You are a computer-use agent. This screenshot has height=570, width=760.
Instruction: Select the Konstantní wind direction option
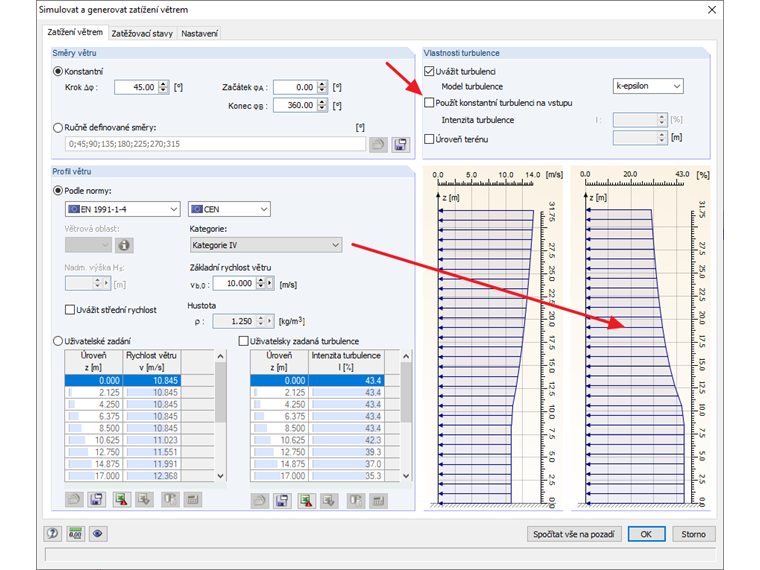click(58, 71)
